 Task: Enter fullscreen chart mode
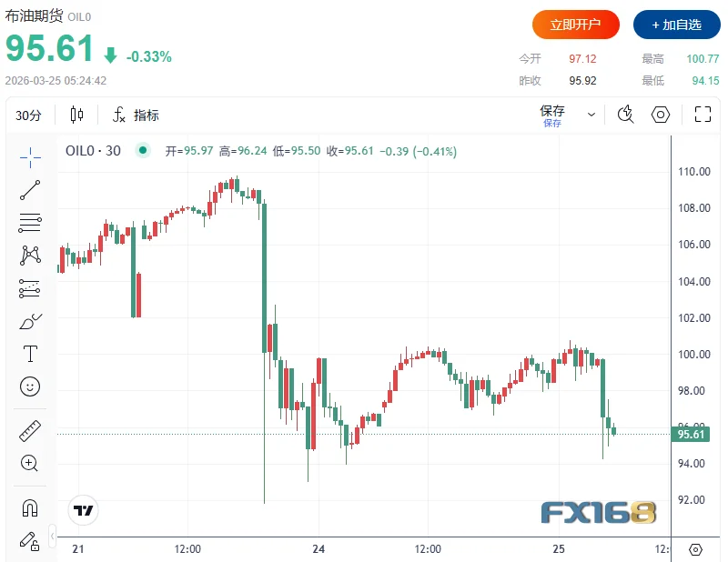703,115
